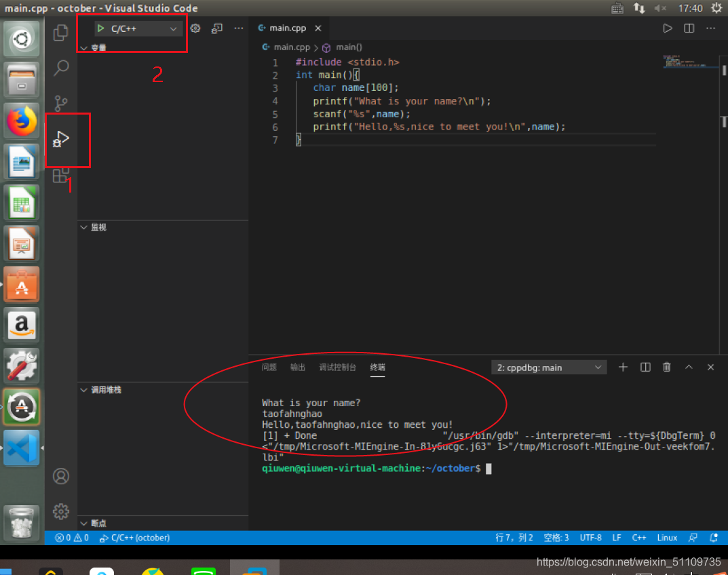The height and width of the screenshot is (575, 728).
Task: Switch to the 输出 (Output) panel tab
Action: (298, 368)
